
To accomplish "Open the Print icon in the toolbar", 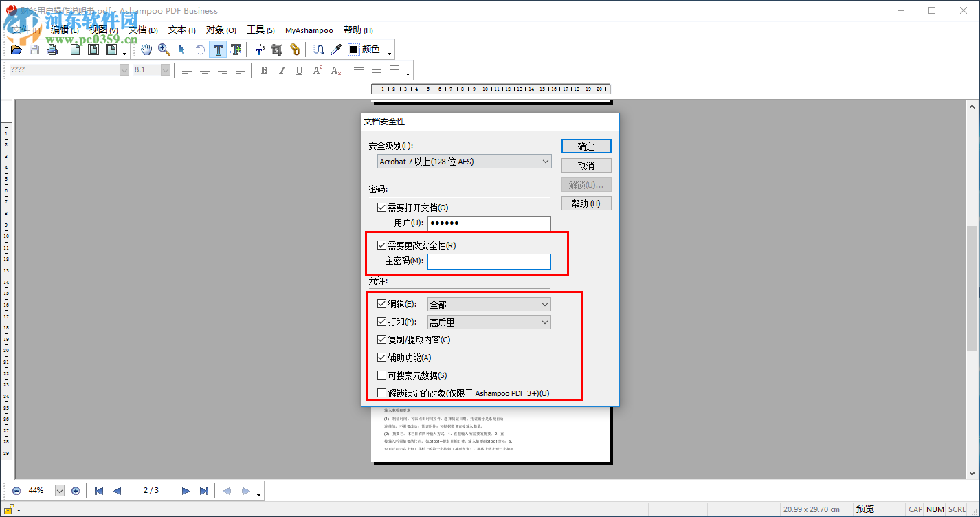I will 52,49.
